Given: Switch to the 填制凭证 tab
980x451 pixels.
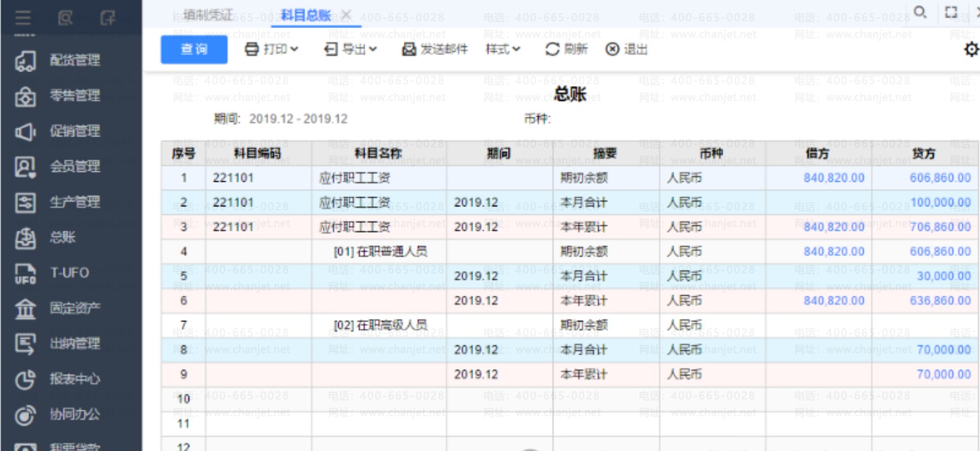Looking at the screenshot, I should 208,15.
